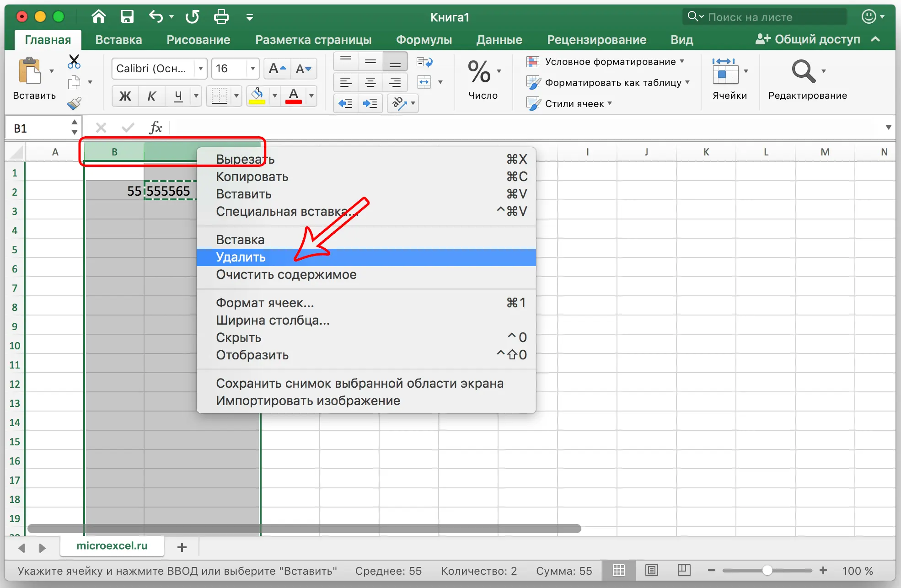Redo the last action
The image size is (901, 588).
tap(192, 17)
